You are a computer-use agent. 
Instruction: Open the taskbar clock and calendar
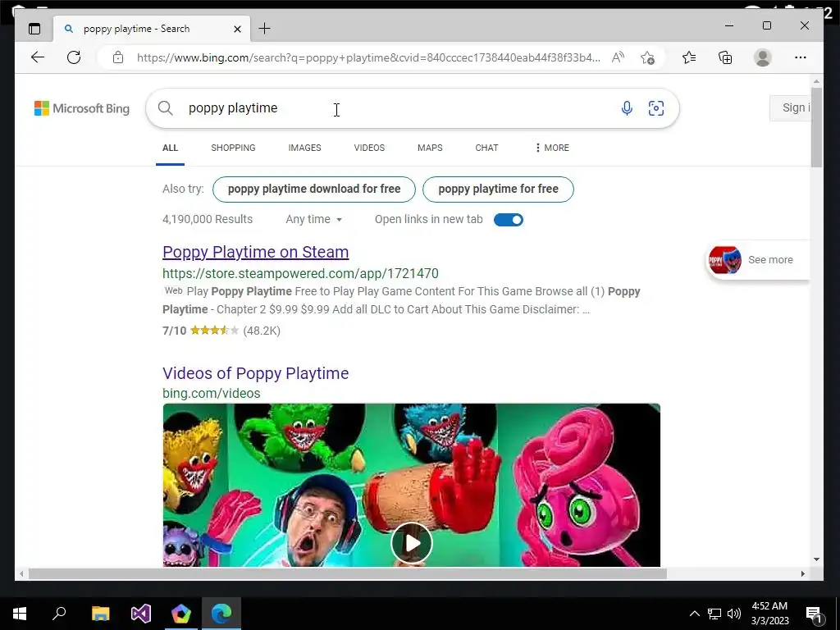coord(769,614)
